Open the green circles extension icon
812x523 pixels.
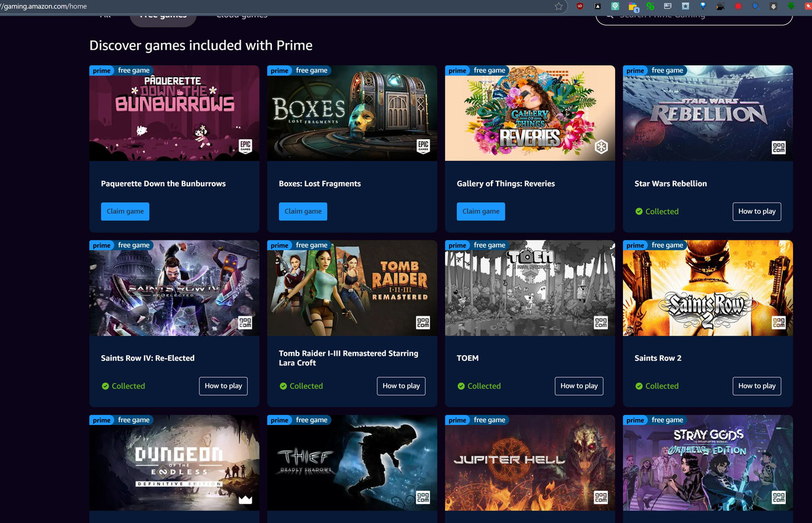[x=650, y=6]
